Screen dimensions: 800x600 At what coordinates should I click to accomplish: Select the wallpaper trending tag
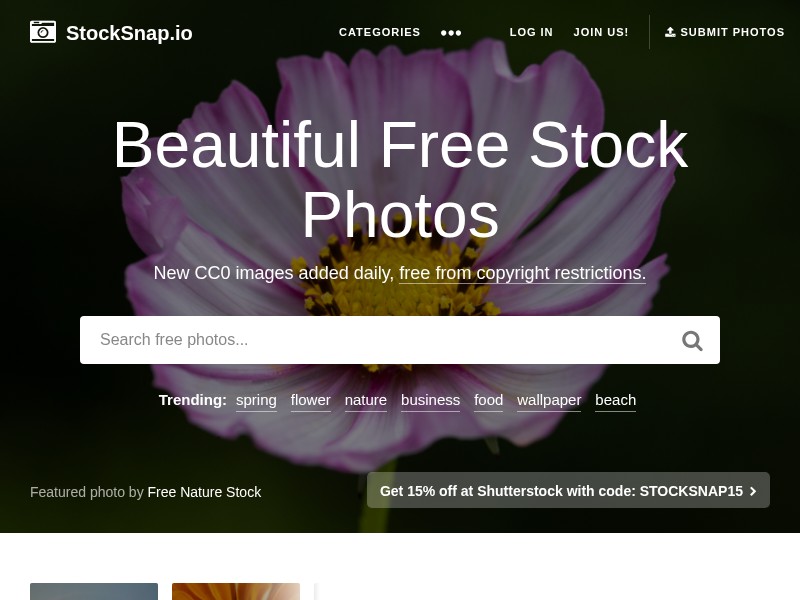[549, 400]
